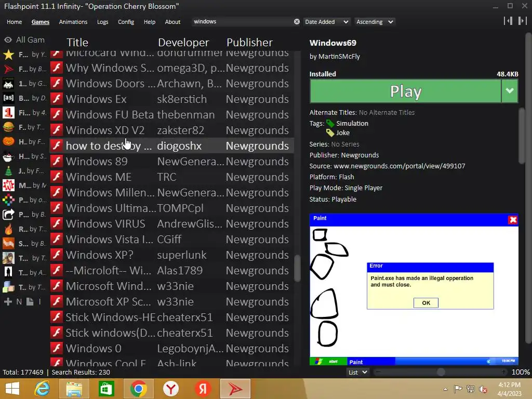Click the muted volume tray icon
Screen dimensions: 532x399
pos(483,389)
